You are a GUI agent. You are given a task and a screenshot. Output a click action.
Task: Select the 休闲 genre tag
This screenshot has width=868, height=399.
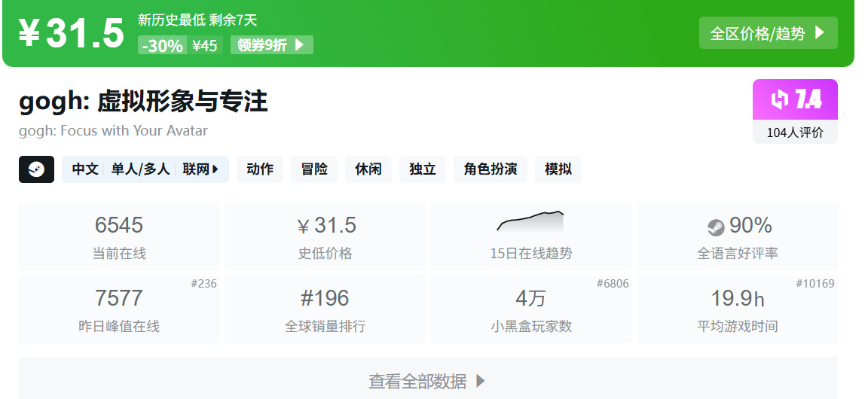pos(368,169)
